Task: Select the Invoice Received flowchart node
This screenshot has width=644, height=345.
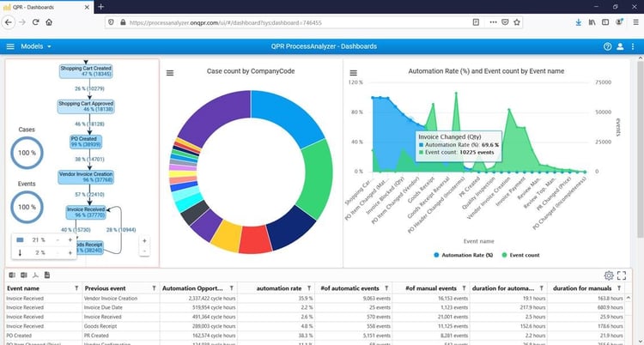Action: coord(86,212)
